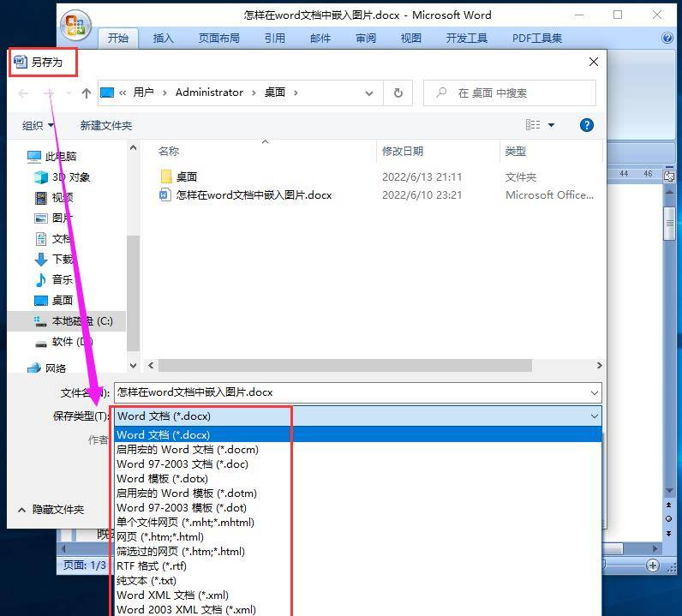Switch to 开始 ribbon tab
This screenshot has width=682, height=616.
(x=118, y=39)
